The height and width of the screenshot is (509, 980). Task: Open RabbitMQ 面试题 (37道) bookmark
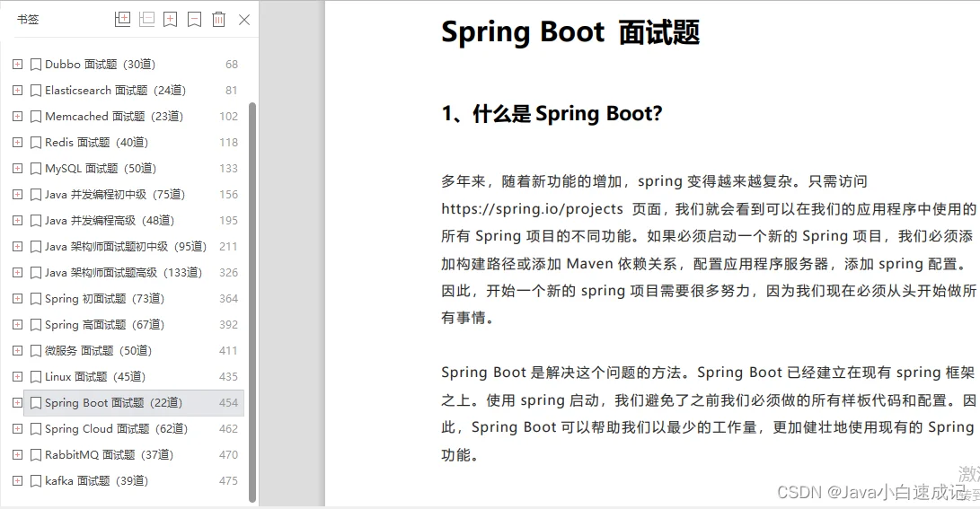tap(109, 454)
